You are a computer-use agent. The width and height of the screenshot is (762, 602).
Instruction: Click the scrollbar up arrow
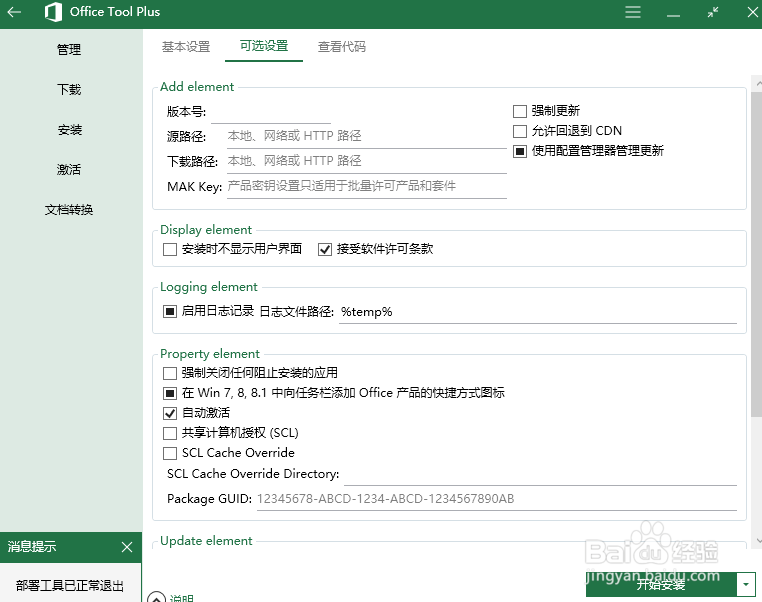point(758,84)
